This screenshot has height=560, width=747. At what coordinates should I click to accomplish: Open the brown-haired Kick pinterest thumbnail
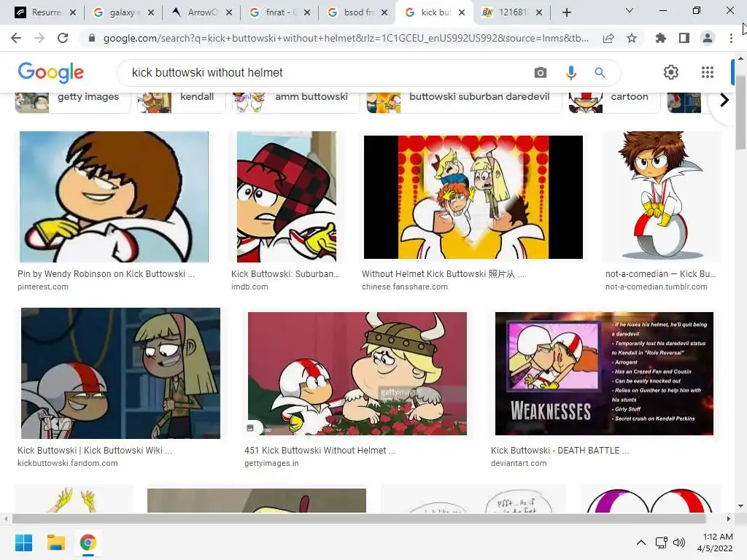coord(114,197)
